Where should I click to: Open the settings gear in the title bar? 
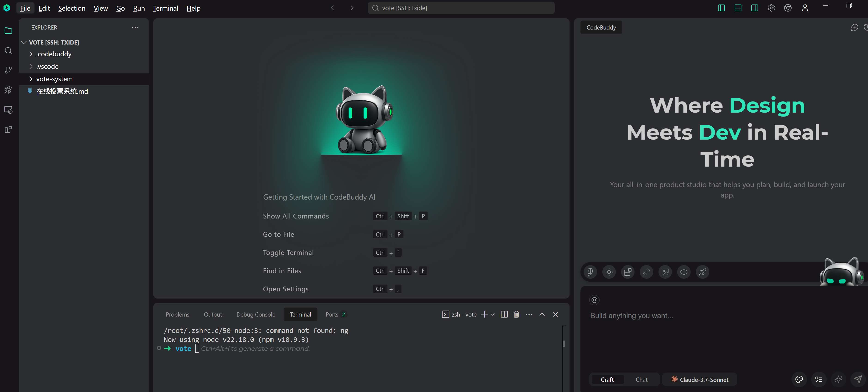(x=771, y=8)
